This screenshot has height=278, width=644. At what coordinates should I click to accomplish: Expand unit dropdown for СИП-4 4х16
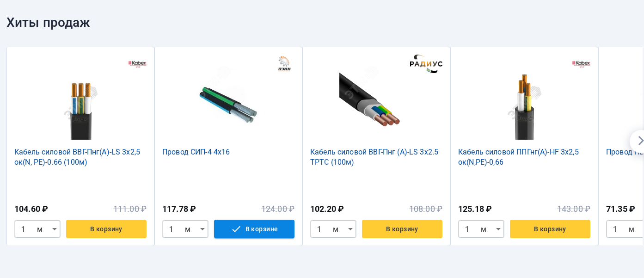[202, 229]
